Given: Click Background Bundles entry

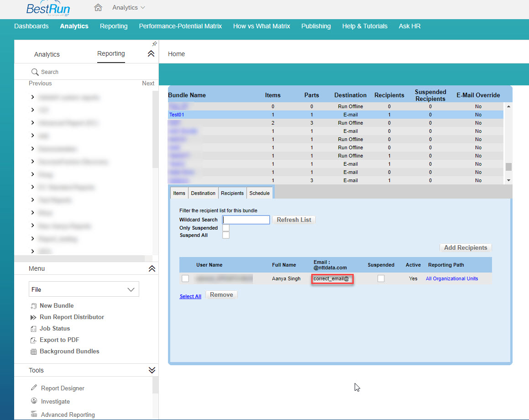Looking at the screenshot, I should [69, 352].
